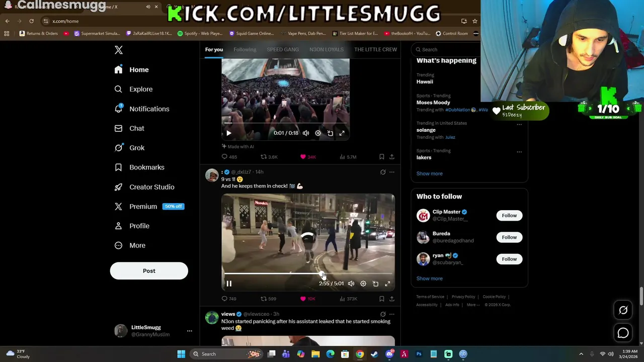
Task: Open Windows Start menu
Action: [181, 354]
